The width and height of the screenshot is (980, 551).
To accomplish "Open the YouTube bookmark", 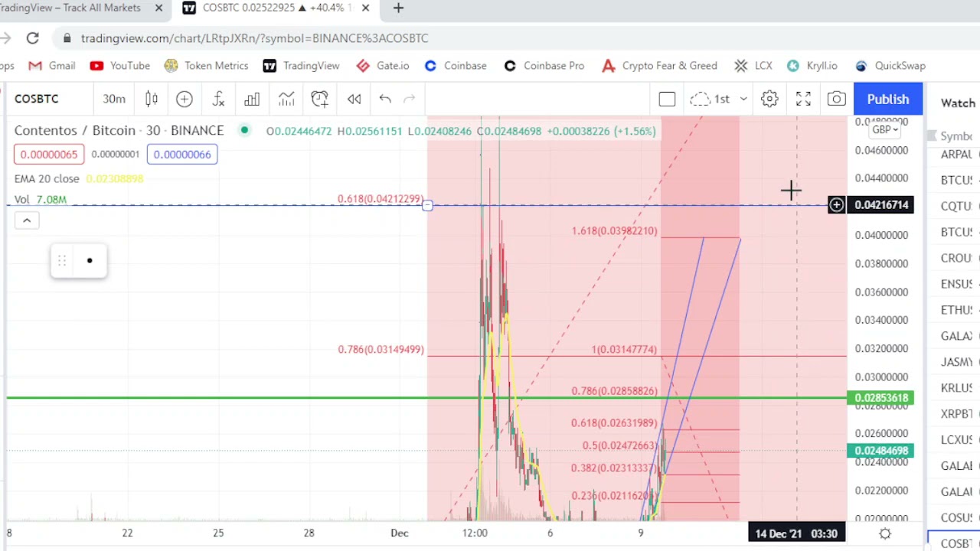I will point(119,66).
